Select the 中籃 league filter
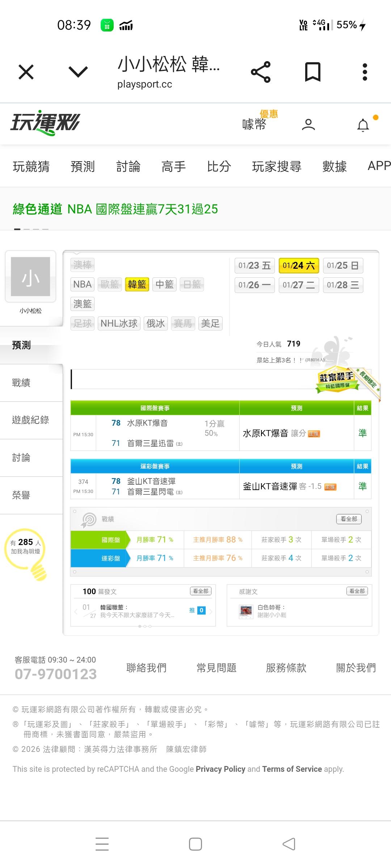This screenshot has height=868, width=391. tap(164, 284)
